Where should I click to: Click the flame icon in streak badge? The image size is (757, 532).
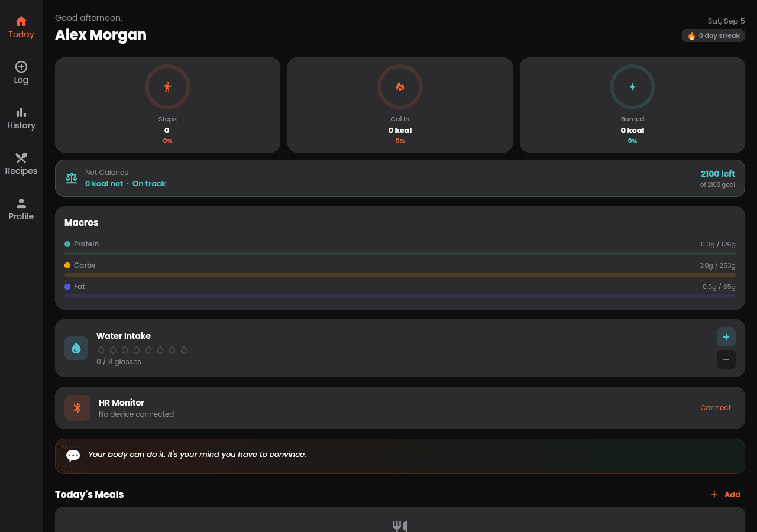[x=691, y=36]
